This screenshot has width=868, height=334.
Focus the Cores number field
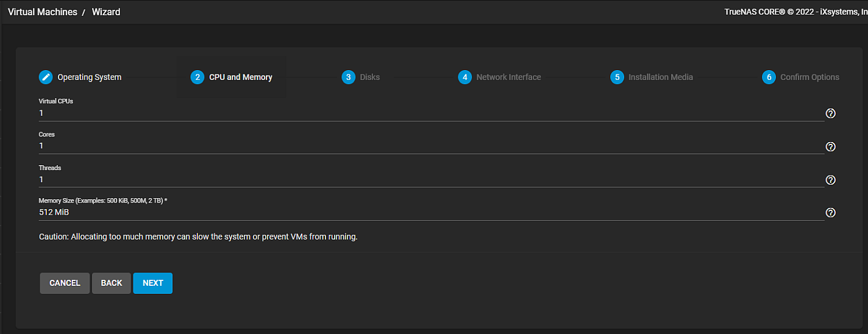click(427, 146)
